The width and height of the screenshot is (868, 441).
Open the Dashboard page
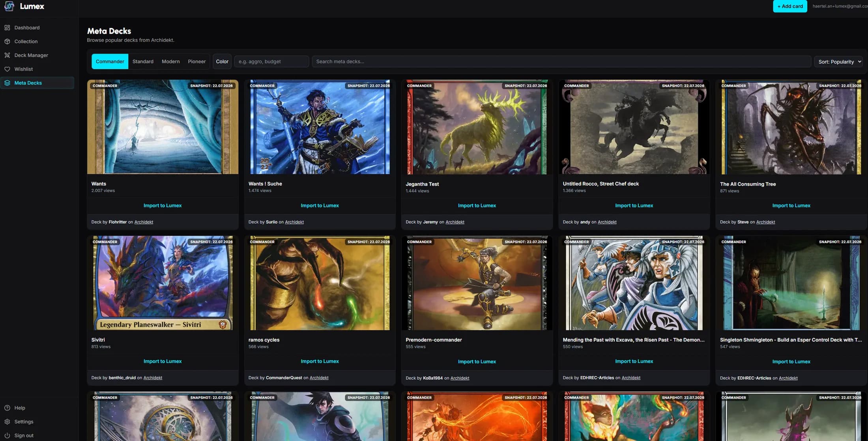(37, 28)
